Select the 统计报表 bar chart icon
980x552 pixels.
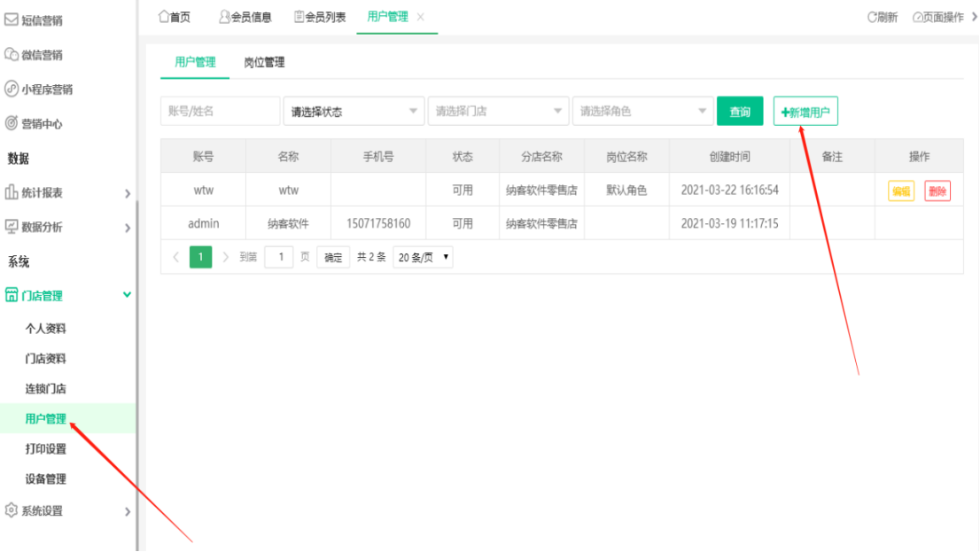coord(12,191)
